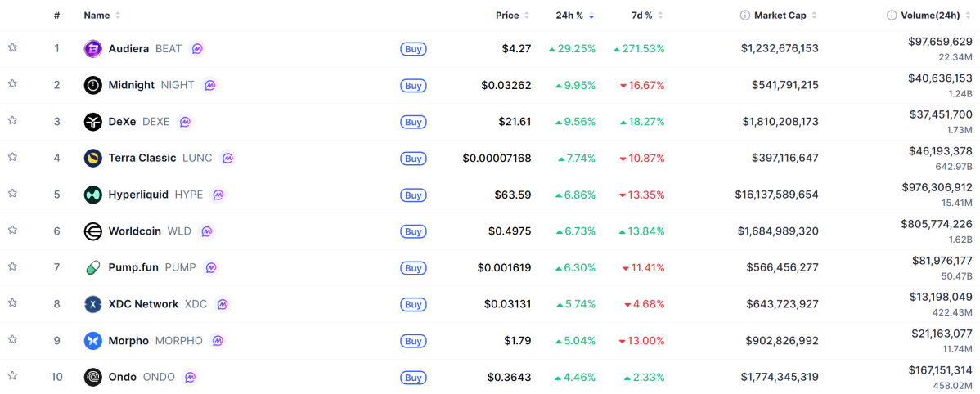Open Terra Classic coin logo
980x394 pixels.
(93, 158)
